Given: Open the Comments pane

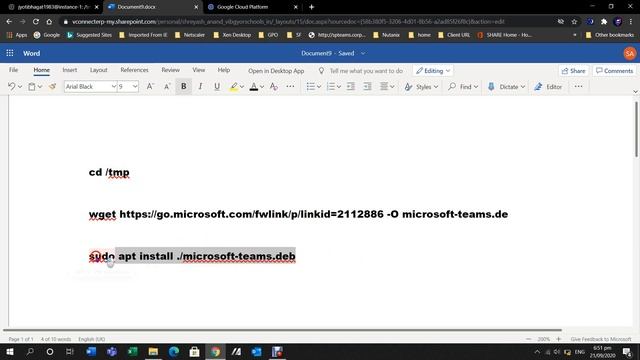Looking at the screenshot, I should 614,71.
